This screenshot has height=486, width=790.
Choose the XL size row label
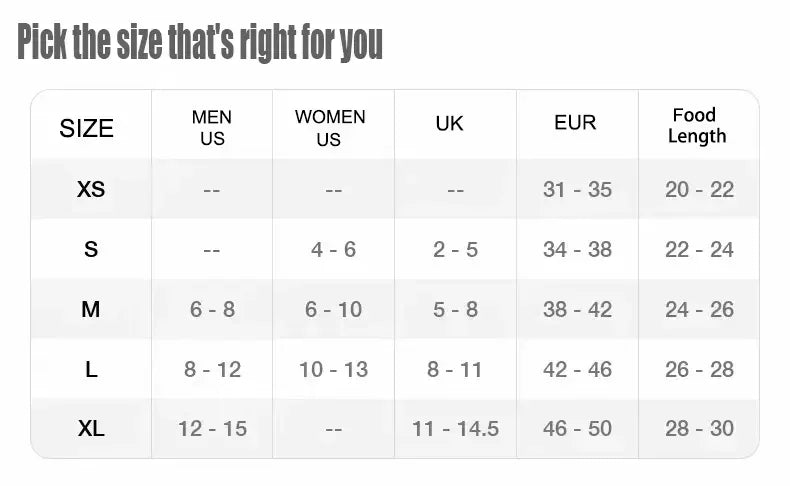coord(91,429)
